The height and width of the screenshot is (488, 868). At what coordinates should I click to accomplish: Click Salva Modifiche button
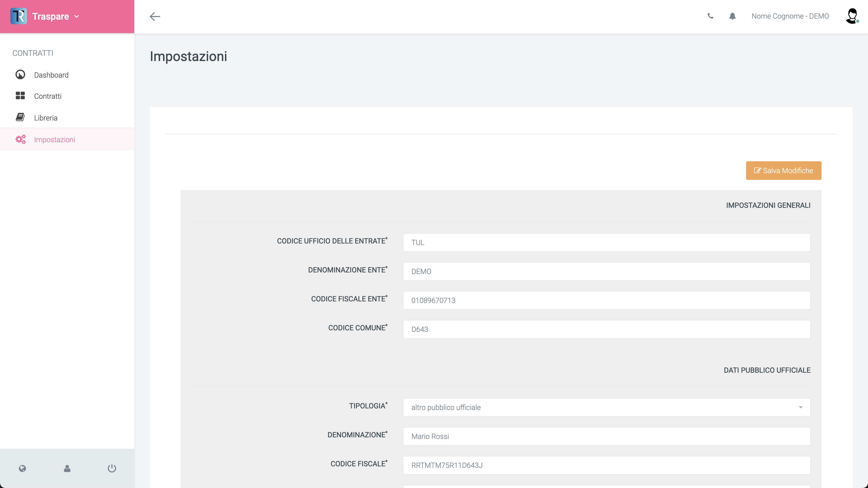[x=784, y=170]
